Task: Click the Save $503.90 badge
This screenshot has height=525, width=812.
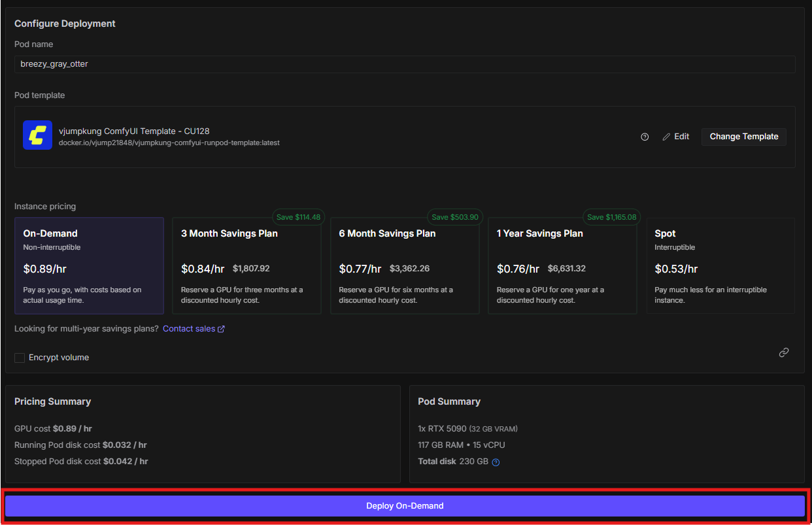Action: pos(455,217)
